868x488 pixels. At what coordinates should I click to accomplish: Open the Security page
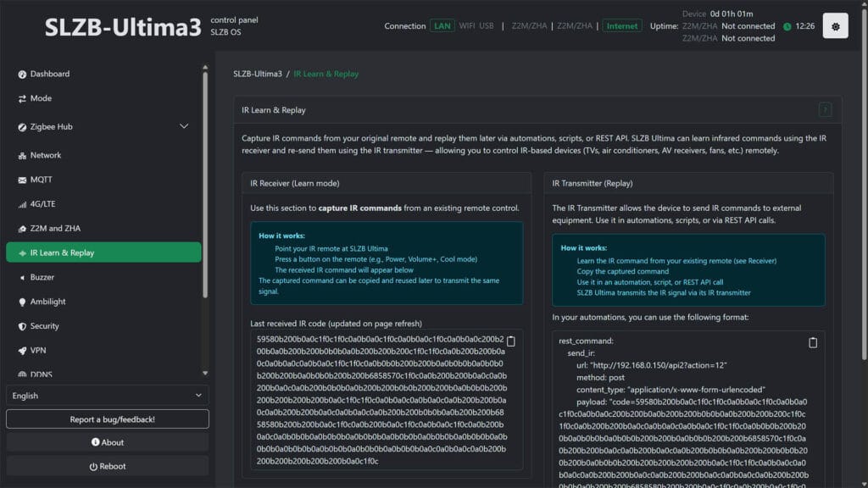coord(45,326)
